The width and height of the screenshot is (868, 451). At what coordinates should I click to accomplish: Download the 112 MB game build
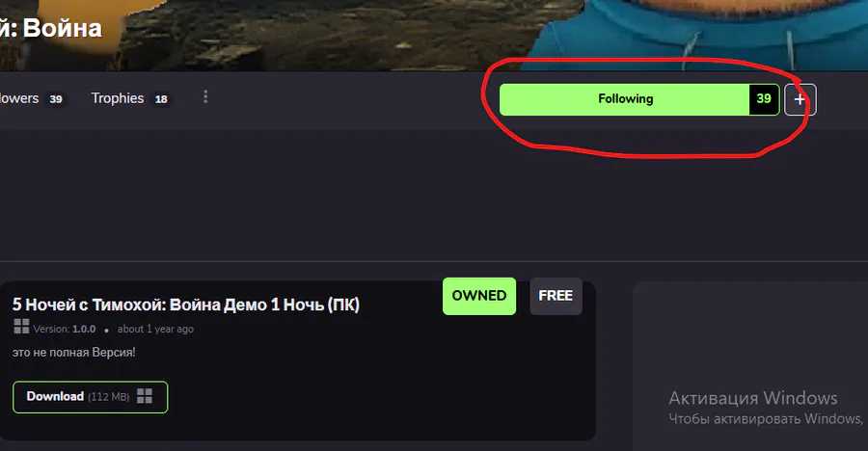[x=91, y=397]
